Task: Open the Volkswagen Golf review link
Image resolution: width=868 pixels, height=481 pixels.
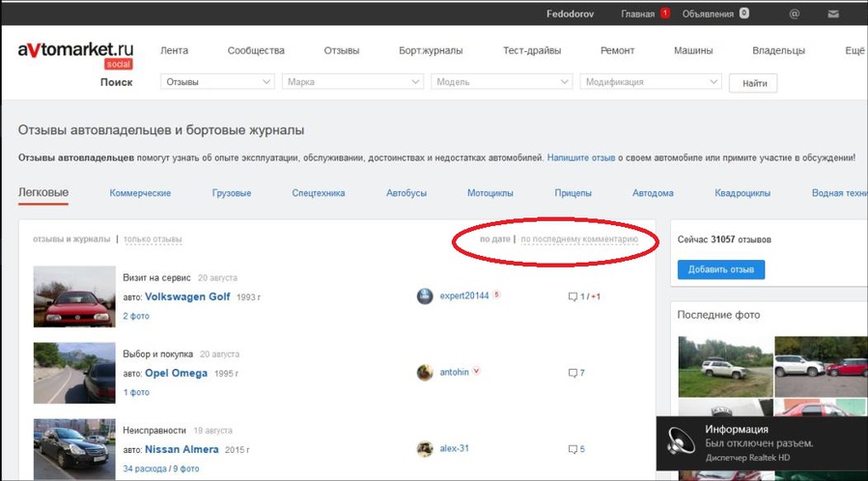Action: coord(187,297)
